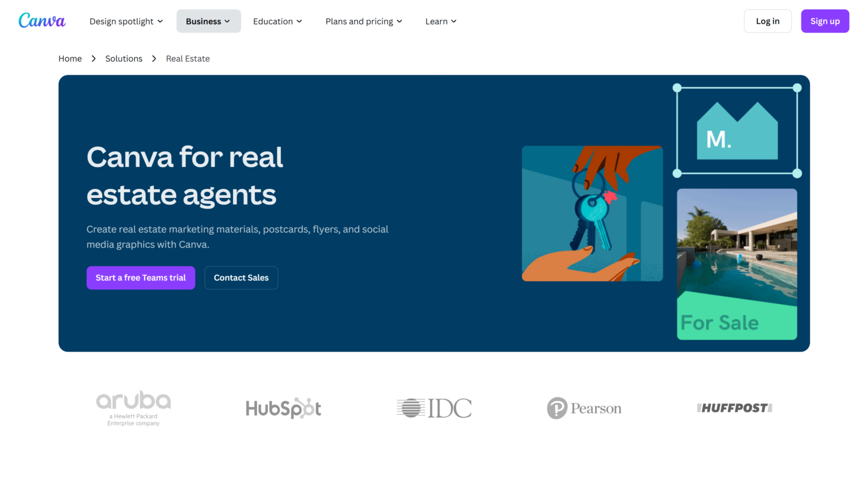Click the Contact Sales button
The image size is (868, 485).
tap(241, 278)
